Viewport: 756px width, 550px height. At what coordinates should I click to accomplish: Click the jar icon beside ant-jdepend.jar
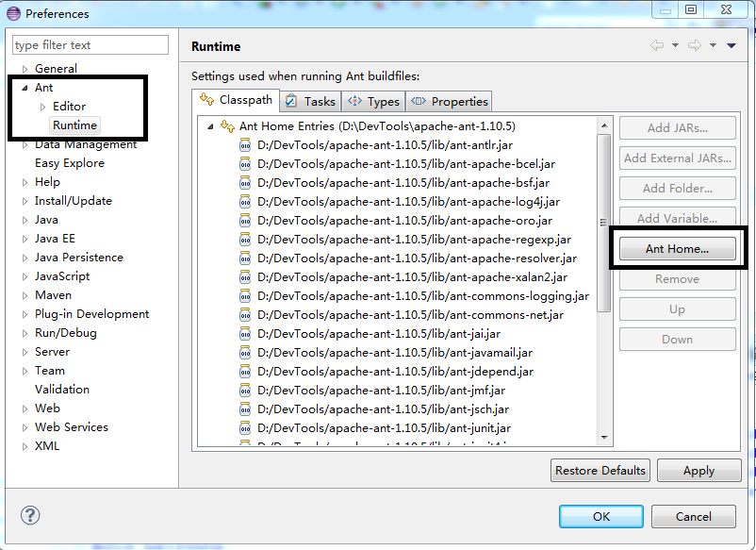245,371
